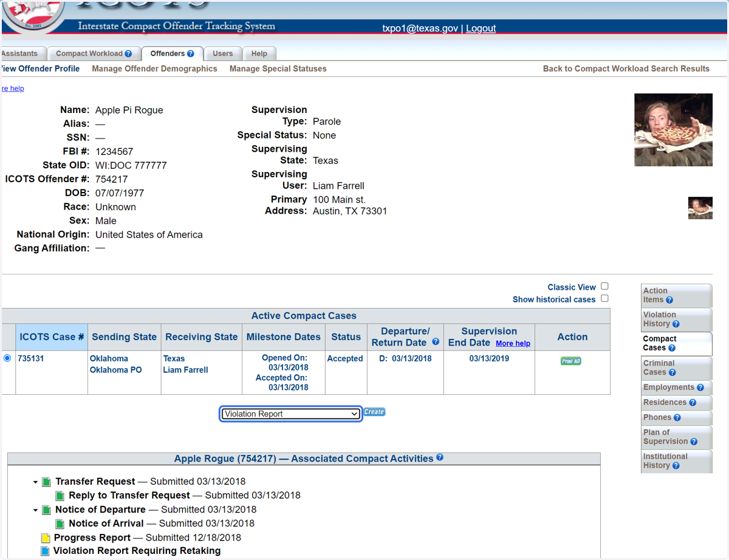Click Oklahoma PO sending state link
Image resolution: width=729 pixels, height=560 pixels.
pyautogui.click(x=116, y=370)
